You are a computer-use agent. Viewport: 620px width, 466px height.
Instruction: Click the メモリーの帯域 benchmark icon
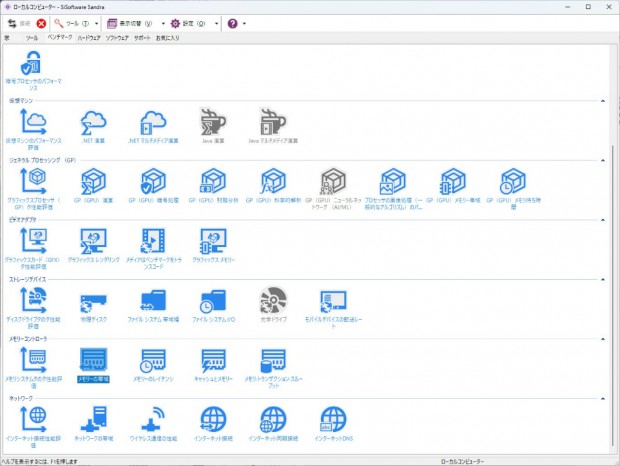[x=93, y=360]
